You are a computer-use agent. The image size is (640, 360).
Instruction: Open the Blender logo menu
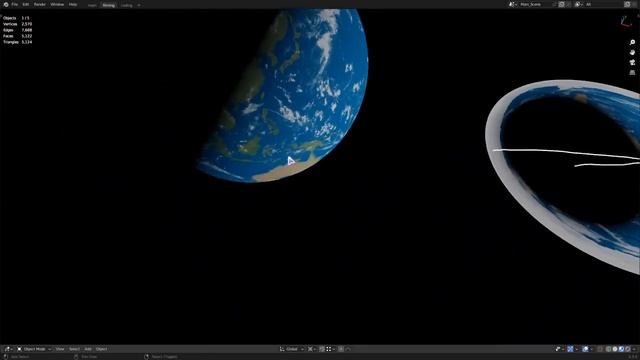click(6, 4)
